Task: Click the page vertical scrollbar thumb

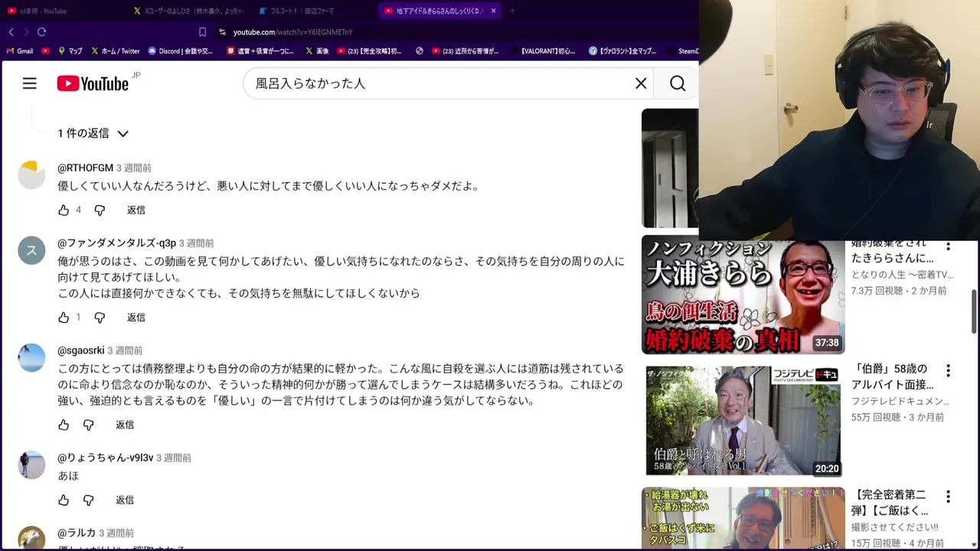Action: [975, 311]
